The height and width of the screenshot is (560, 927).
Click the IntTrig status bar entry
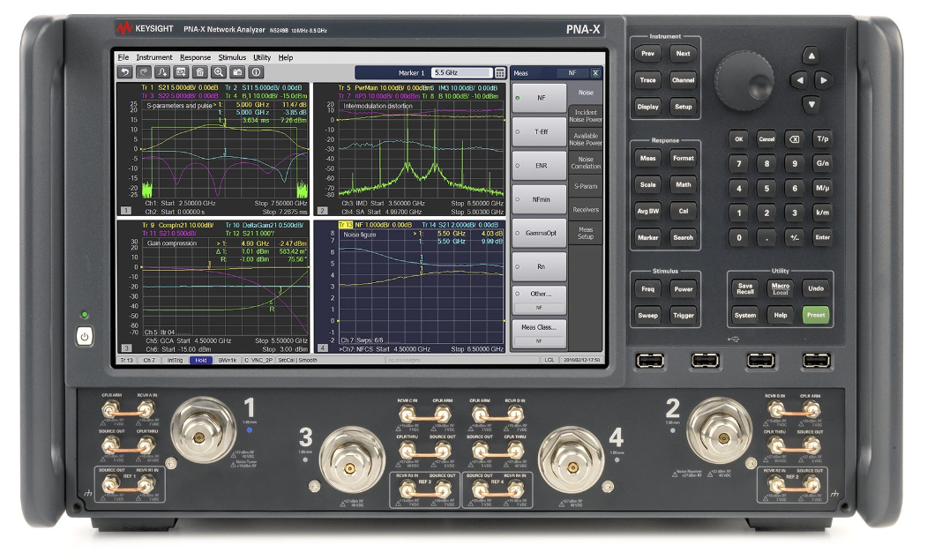(x=175, y=360)
